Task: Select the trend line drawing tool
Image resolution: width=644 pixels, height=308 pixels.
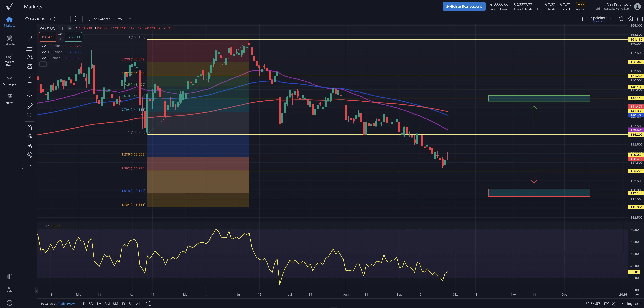Action: coord(30,39)
